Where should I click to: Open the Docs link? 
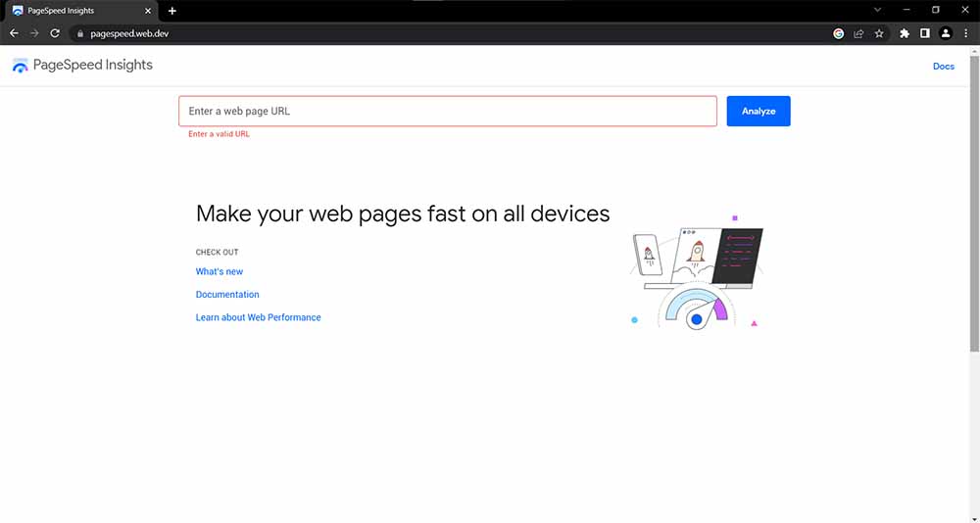coord(943,67)
